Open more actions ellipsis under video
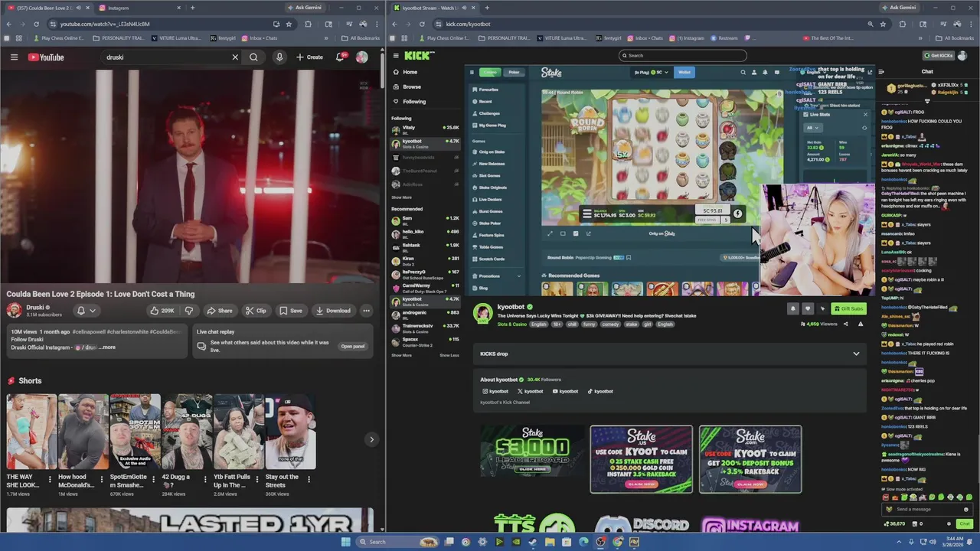 pyautogui.click(x=366, y=311)
